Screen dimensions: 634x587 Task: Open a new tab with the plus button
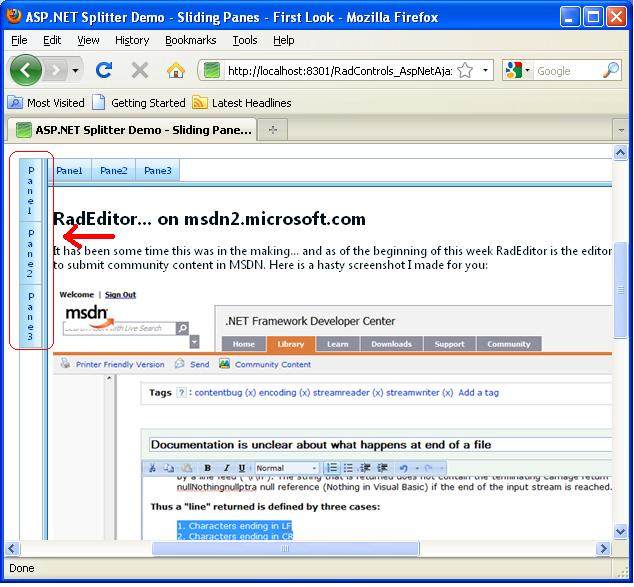(x=273, y=130)
